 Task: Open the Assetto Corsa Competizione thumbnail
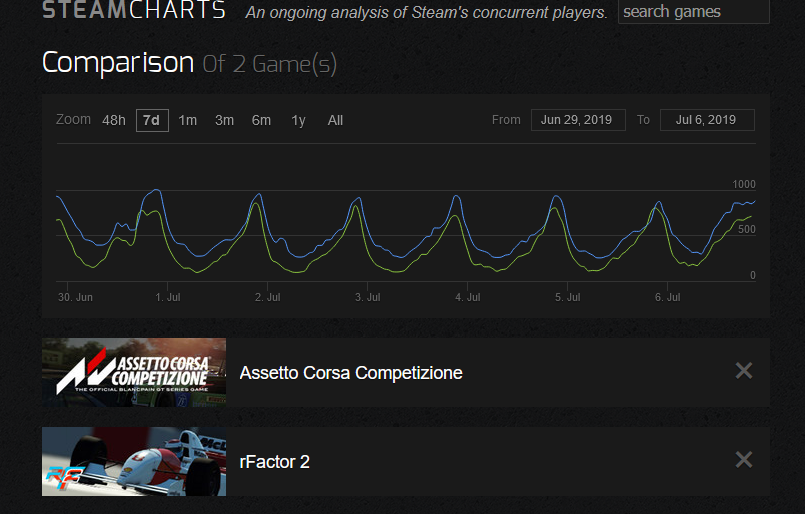(x=134, y=372)
